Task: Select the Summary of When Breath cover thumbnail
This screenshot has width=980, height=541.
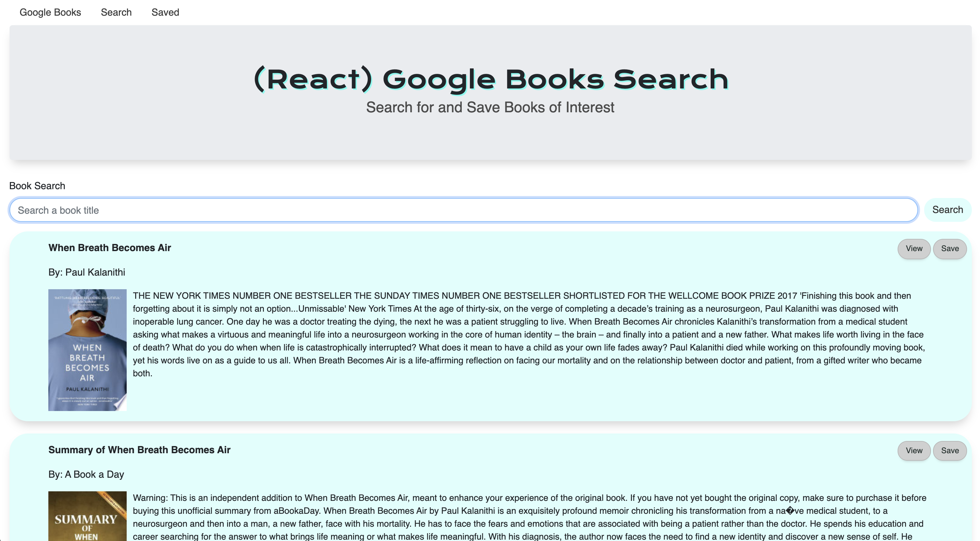Action: point(87,516)
